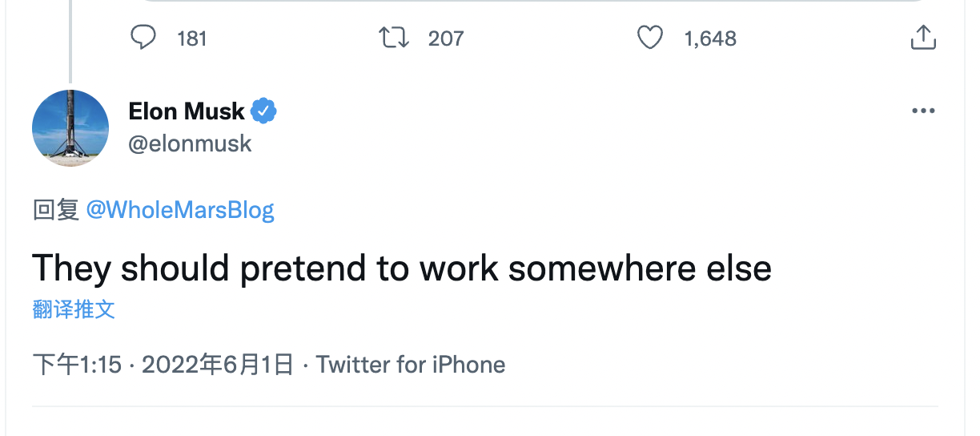
Task: Like the tweet with the heart icon
Action: coord(650,38)
